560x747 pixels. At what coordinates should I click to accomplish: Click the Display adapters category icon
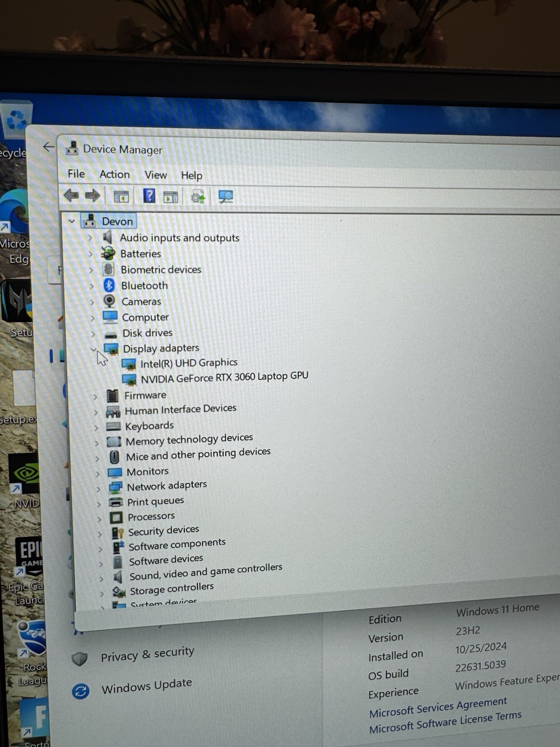click(111, 349)
